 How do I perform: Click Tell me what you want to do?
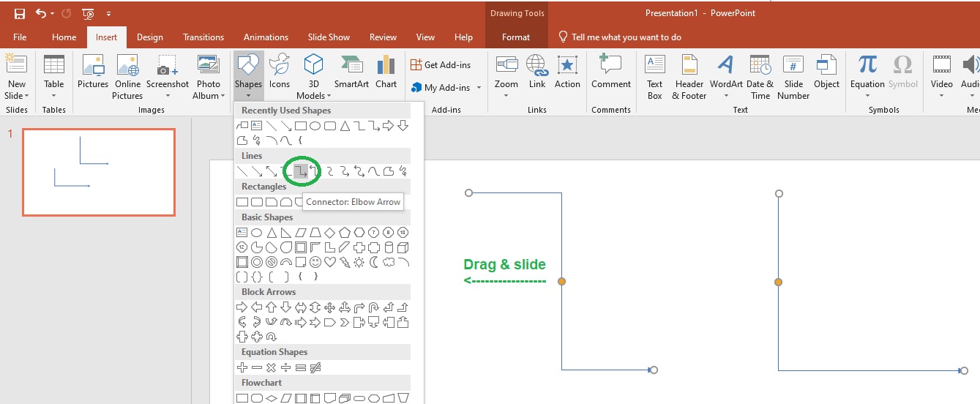coord(620,37)
